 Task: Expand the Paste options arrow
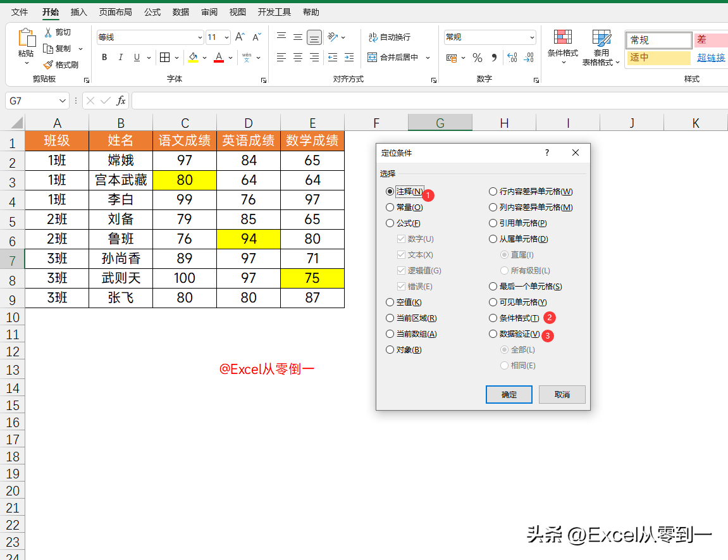(26, 63)
